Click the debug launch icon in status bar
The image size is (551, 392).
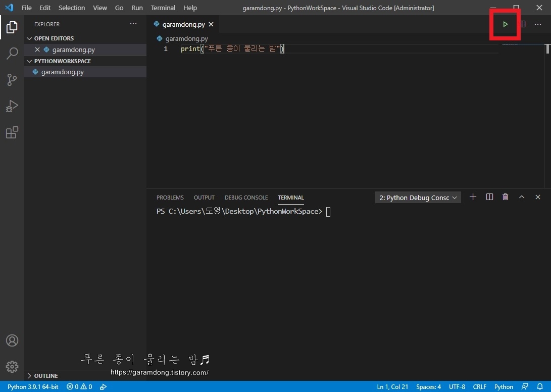click(x=104, y=387)
